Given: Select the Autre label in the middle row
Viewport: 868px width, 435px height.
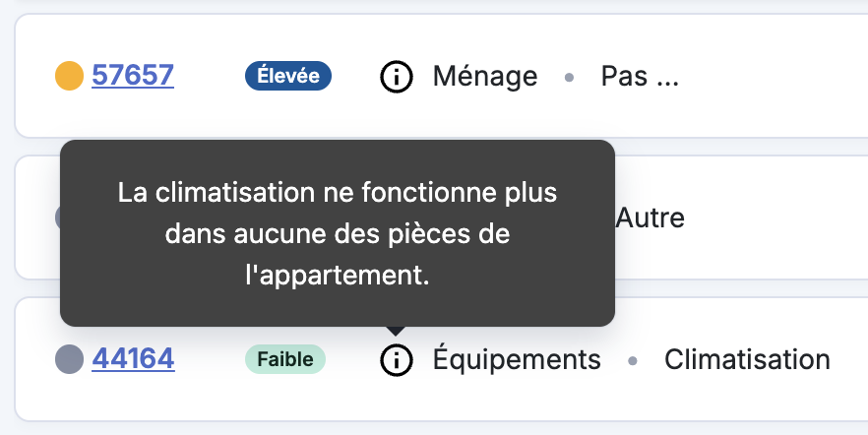Looking at the screenshot, I should (651, 217).
